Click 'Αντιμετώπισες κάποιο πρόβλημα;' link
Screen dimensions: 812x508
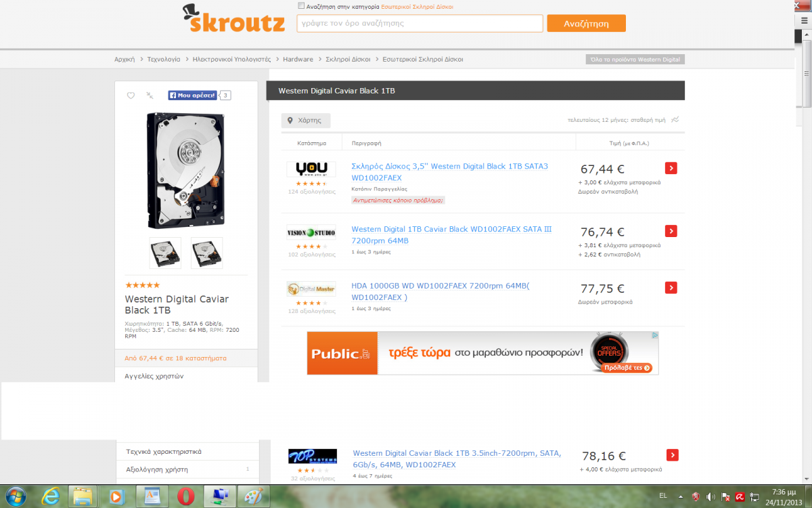pos(398,200)
